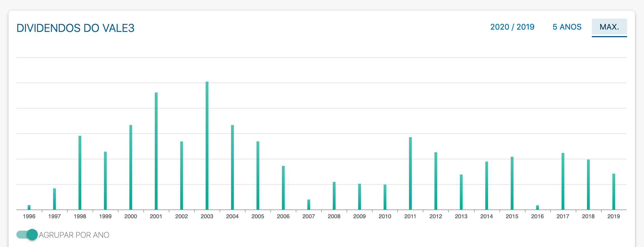
Task: Click the 2017 axis label
Action: pyautogui.click(x=563, y=216)
